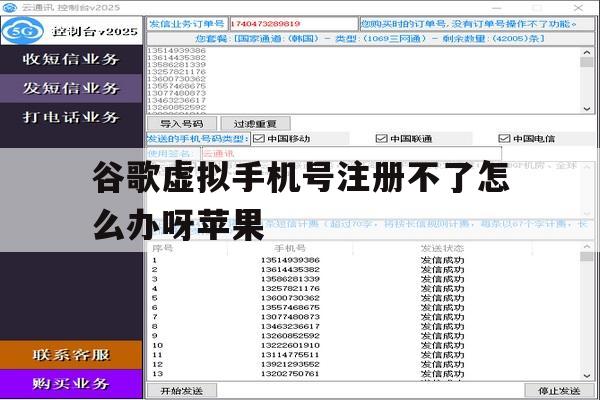
Task: Toggle 中国电信 checkbox
Action: click(504, 139)
